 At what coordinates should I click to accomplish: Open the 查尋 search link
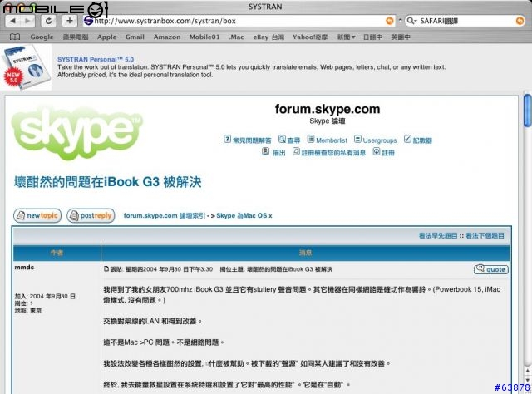[x=293, y=140]
